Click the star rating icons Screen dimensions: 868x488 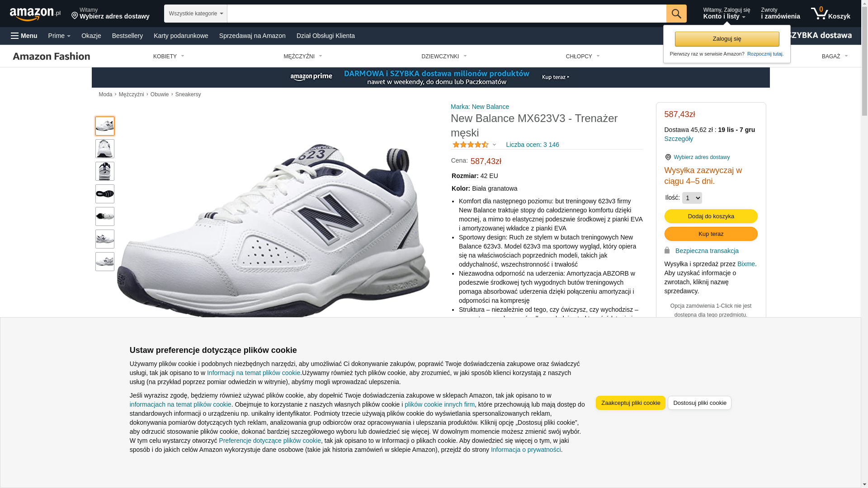471,145
